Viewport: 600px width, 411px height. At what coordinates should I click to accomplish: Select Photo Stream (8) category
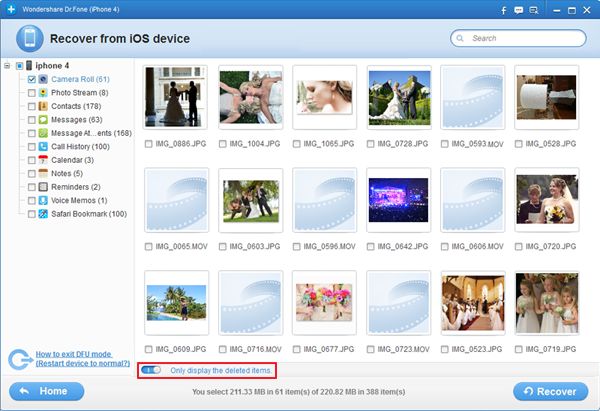point(80,93)
